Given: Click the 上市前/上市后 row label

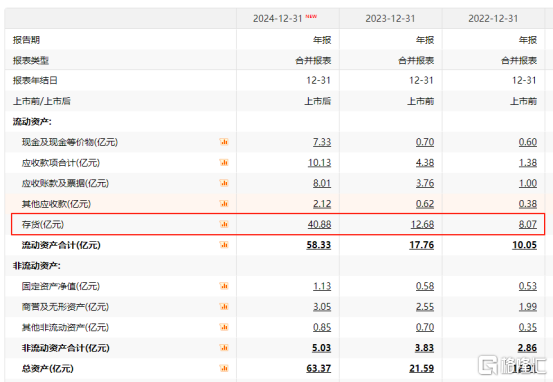Looking at the screenshot, I should (42, 101).
